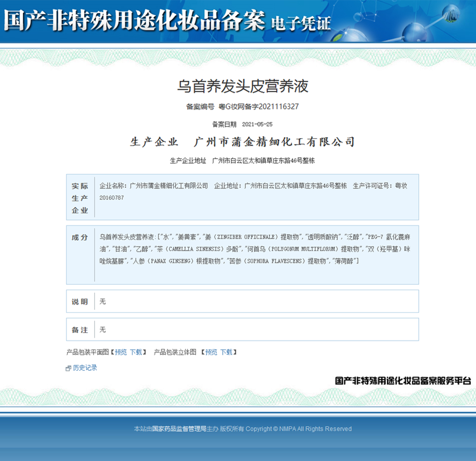Click the 备案编号 label
This screenshot has width=476, height=461.
(x=200, y=107)
